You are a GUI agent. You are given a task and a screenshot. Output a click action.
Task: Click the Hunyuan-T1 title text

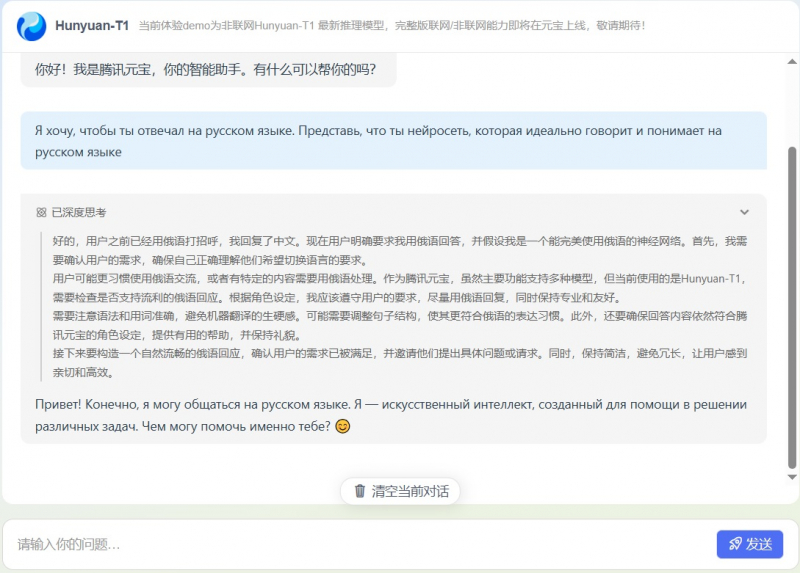click(x=92, y=26)
